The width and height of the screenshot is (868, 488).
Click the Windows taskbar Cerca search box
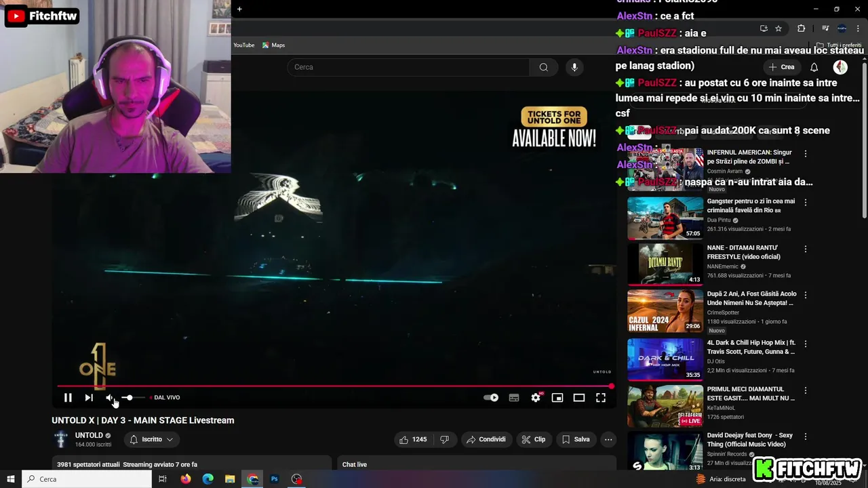(87, 479)
